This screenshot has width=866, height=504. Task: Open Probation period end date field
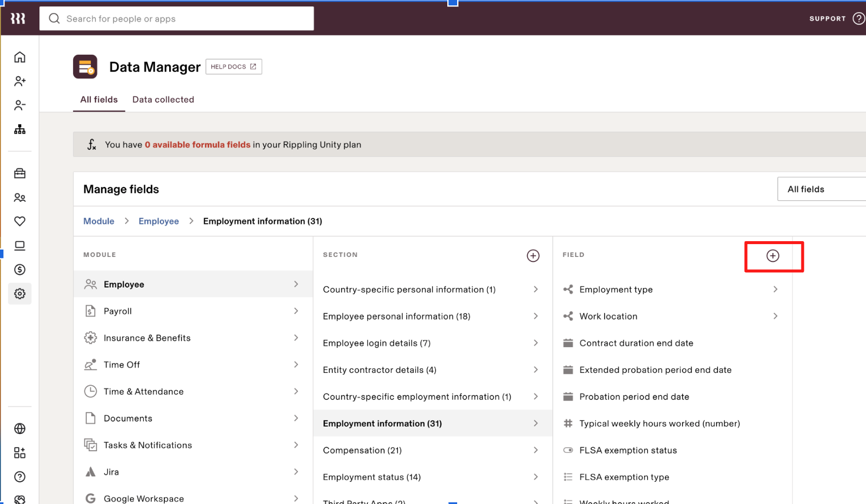pos(673,397)
